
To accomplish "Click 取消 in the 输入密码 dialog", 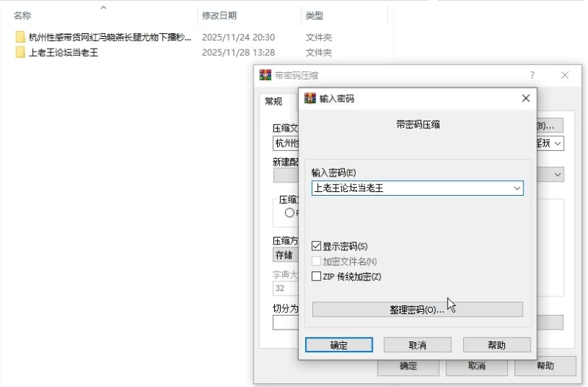I will click(417, 345).
